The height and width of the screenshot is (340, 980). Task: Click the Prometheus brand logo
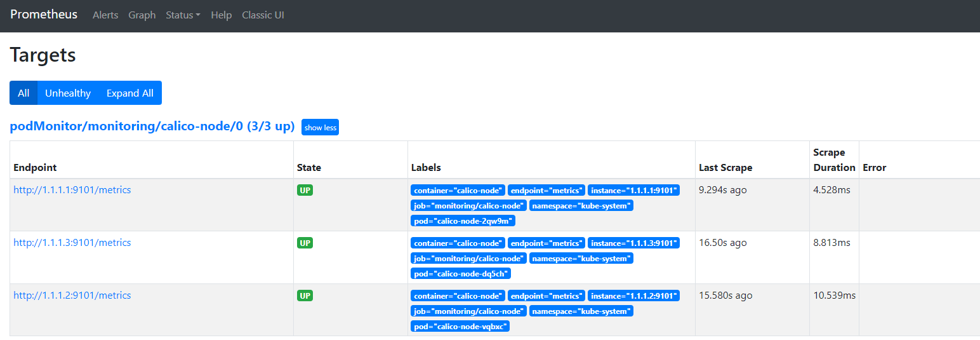click(x=44, y=15)
